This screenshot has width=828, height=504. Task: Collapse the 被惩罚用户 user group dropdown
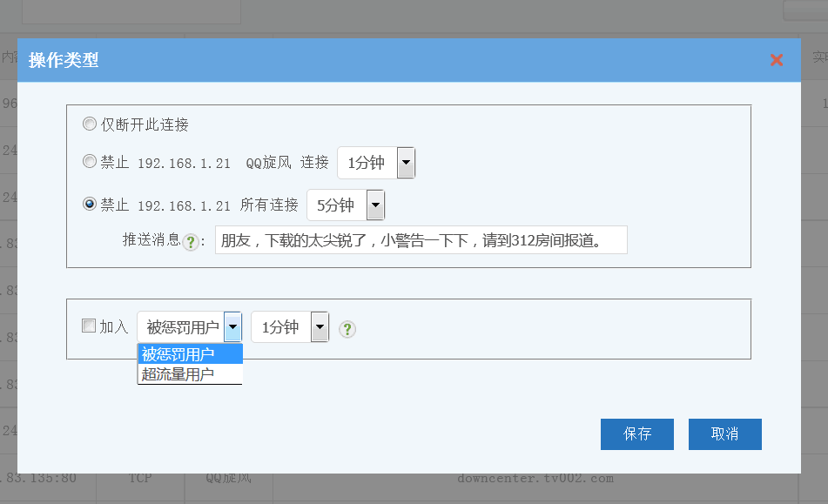click(232, 327)
